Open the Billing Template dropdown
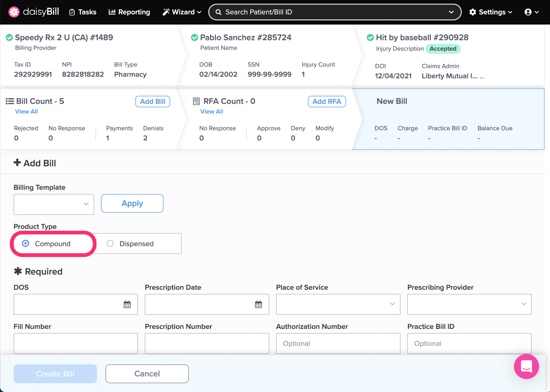This screenshot has width=550, height=392. pos(54,204)
